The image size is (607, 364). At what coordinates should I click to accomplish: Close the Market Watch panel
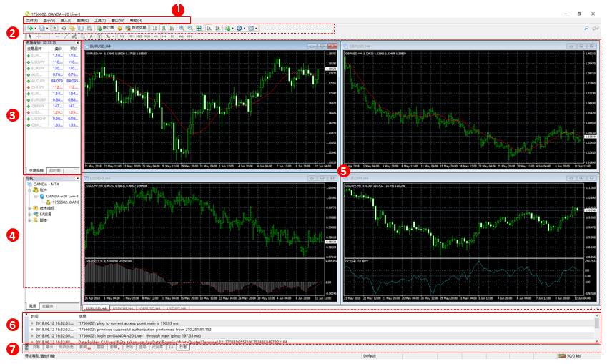pos(78,43)
